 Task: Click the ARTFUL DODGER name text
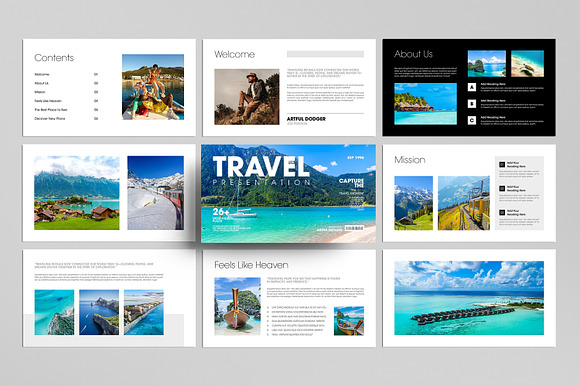(306, 119)
